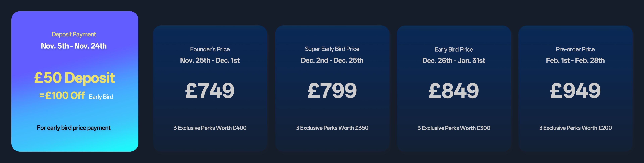Screen dimensions: 644x163
Task: Click the Deposit Payment heading
Action: click(x=73, y=34)
